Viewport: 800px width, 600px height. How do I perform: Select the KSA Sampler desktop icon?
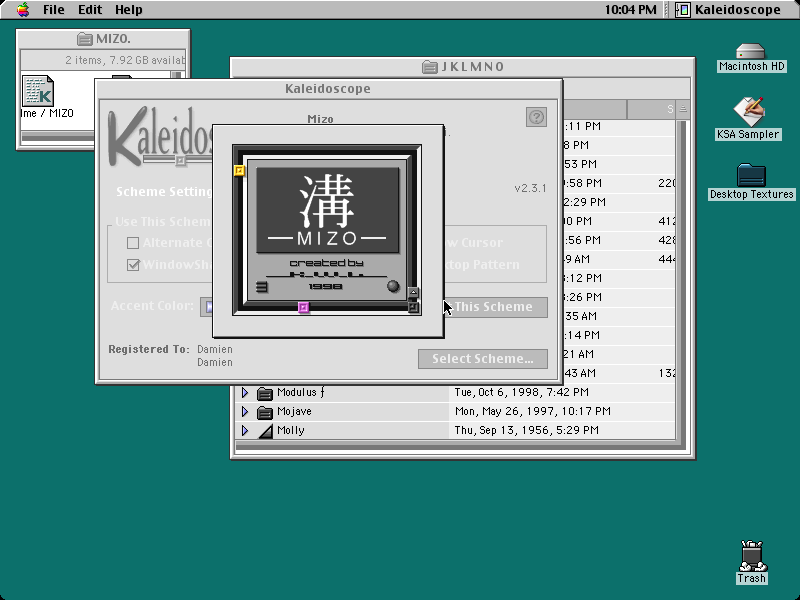click(748, 111)
